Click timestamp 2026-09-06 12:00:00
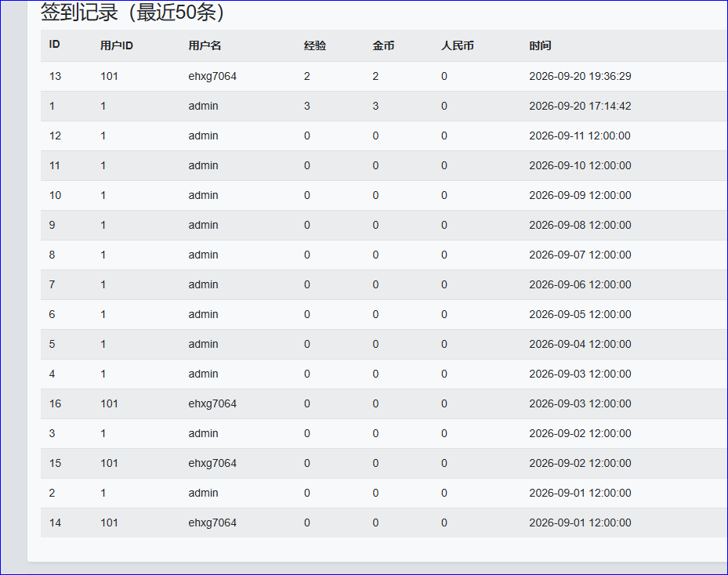 (x=580, y=284)
